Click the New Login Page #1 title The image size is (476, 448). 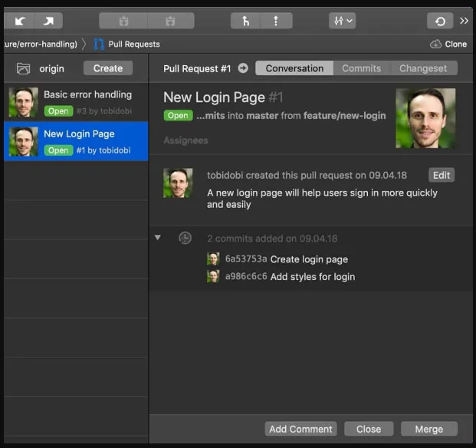pos(223,97)
